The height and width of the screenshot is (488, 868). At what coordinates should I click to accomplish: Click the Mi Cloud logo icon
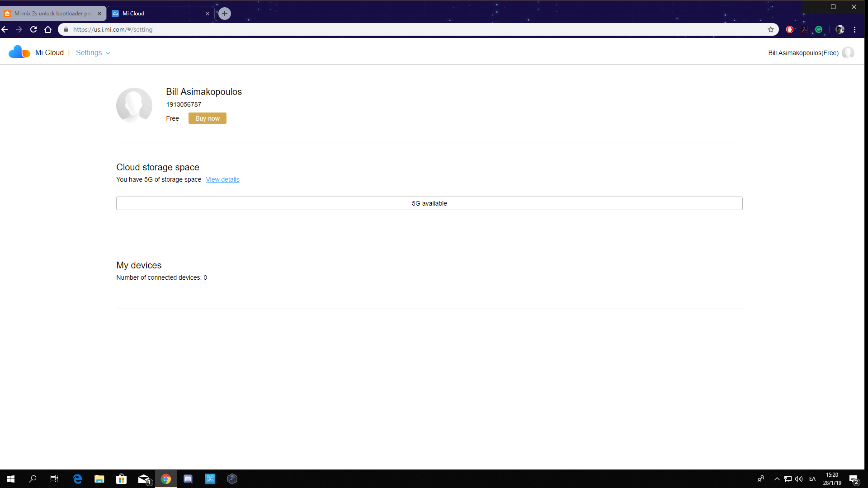point(19,52)
